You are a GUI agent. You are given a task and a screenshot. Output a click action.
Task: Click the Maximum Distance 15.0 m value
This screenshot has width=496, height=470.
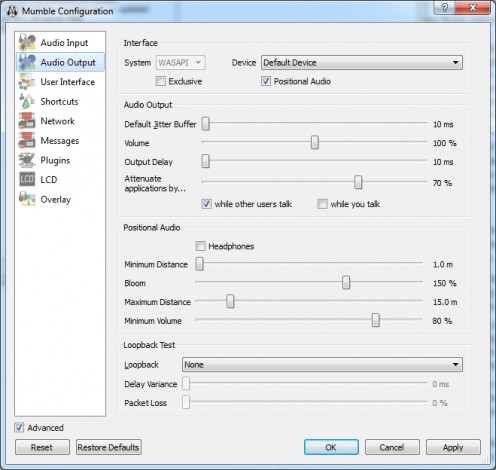pyautogui.click(x=445, y=302)
